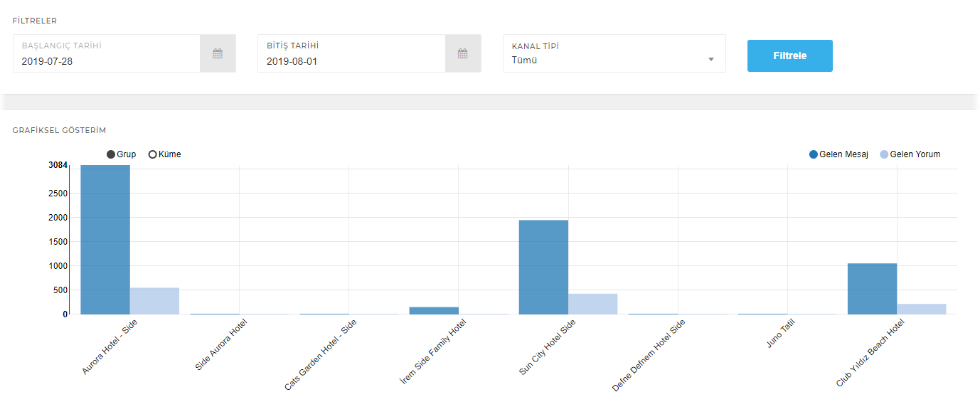Click İrem Side Family Hotel message bar
980x397 pixels.
tap(434, 310)
